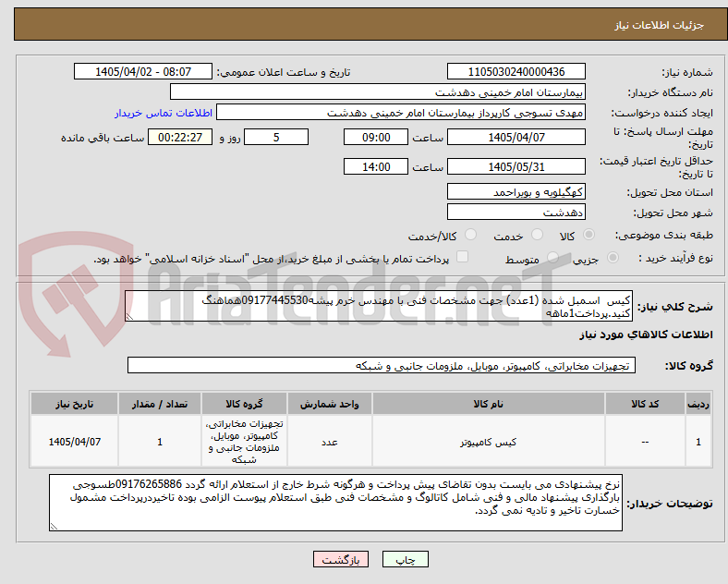Image resolution: width=728 pixels, height=584 pixels.
Task: Click the buyer notes textarea (توضیحات خریدار)
Action: pyautogui.click(x=335, y=503)
